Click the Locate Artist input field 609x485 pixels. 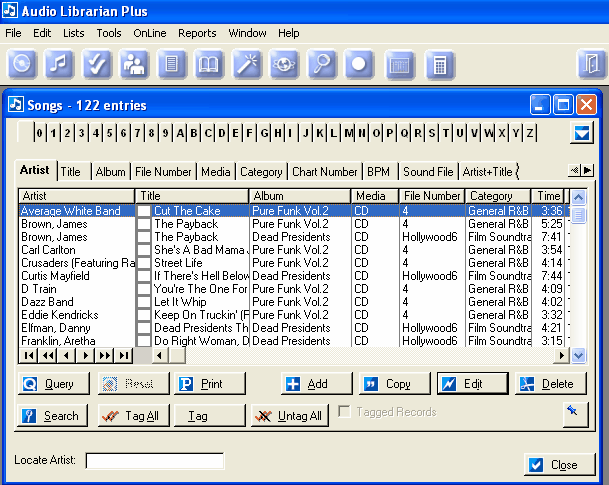point(155,461)
